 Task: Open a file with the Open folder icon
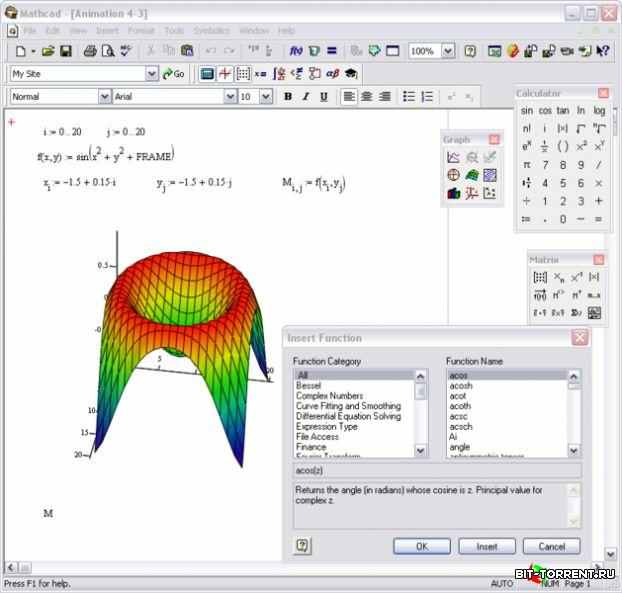pyautogui.click(x=48, y=51)
